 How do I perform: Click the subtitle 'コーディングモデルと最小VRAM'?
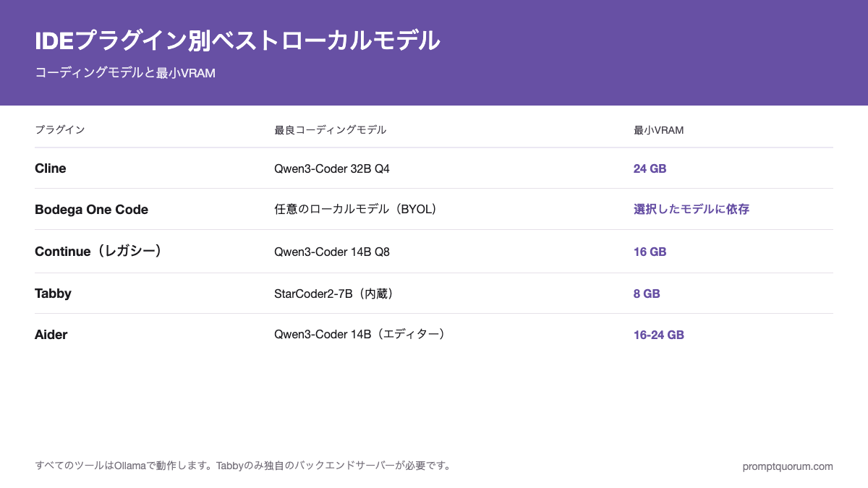[x=125, y=73]
